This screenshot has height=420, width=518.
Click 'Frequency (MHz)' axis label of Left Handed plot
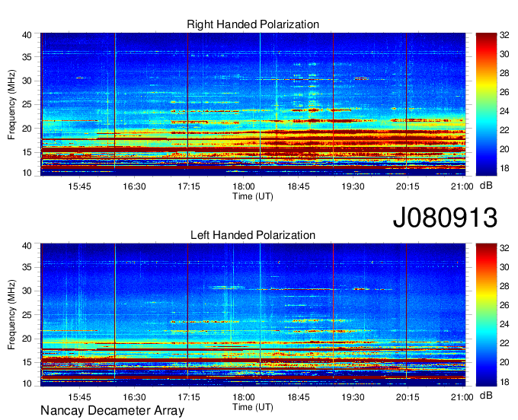11,315
